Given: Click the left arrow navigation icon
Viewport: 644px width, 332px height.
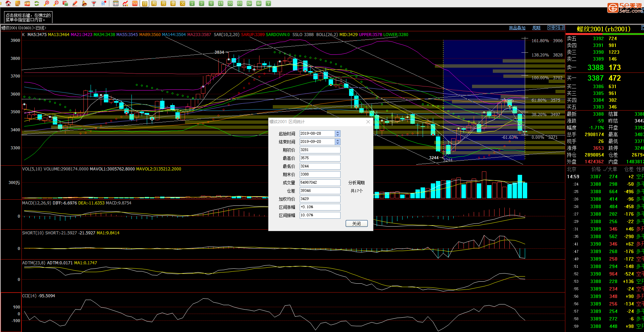Looking at the screenshot, I should click(550, 28).
